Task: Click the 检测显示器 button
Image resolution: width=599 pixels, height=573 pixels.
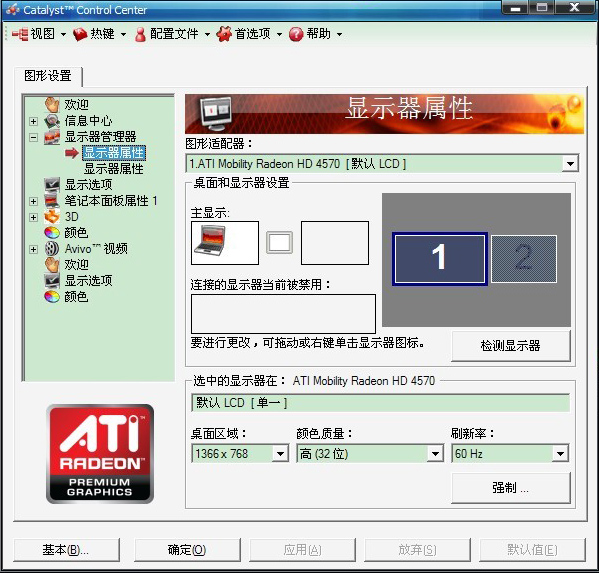Action: 510,346
